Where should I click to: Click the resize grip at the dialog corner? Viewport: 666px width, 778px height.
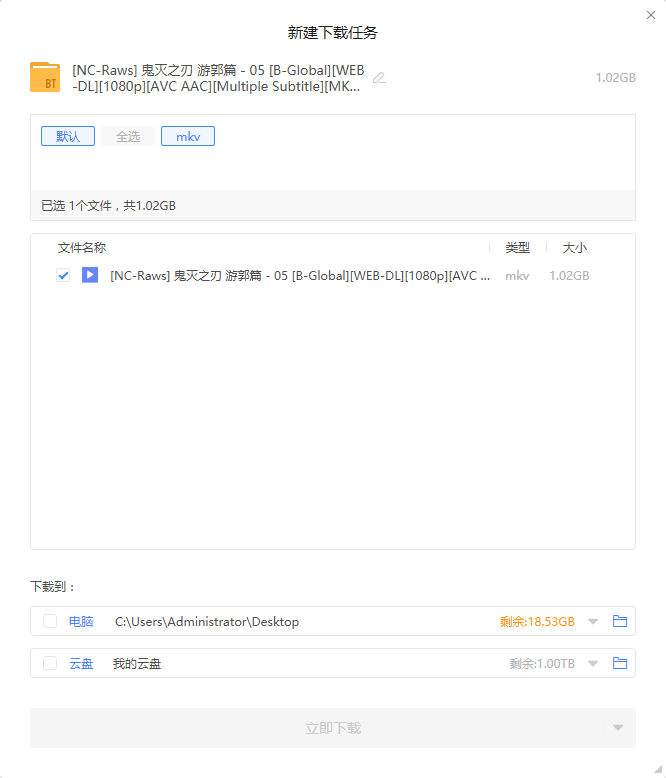659,771
